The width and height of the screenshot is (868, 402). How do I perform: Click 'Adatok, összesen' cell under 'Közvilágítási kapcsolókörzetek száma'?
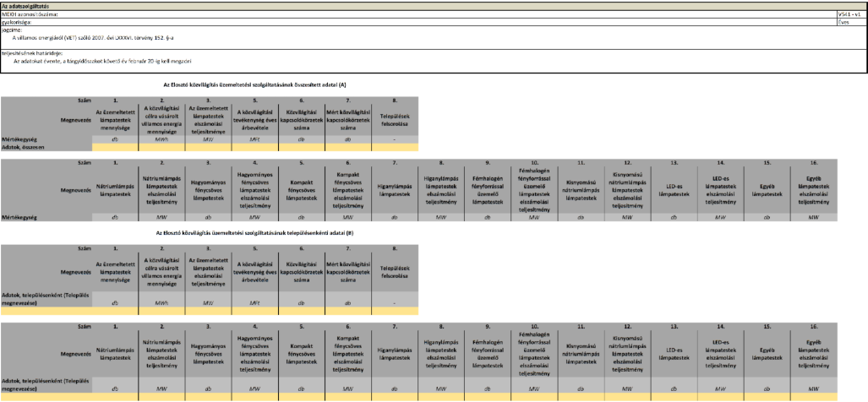(x=302, y=147)
